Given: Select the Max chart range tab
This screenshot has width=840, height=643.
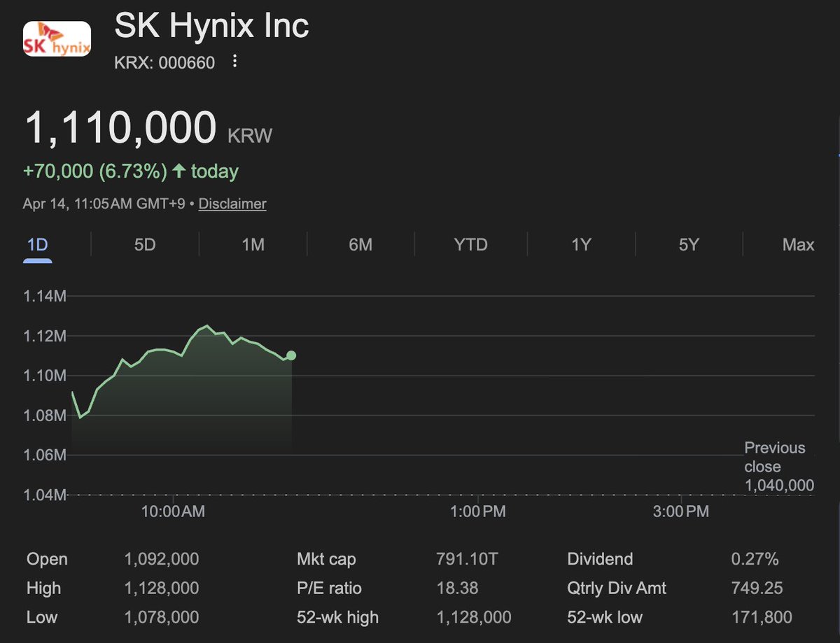Looking at the screenshot, I should click(799, 245).
